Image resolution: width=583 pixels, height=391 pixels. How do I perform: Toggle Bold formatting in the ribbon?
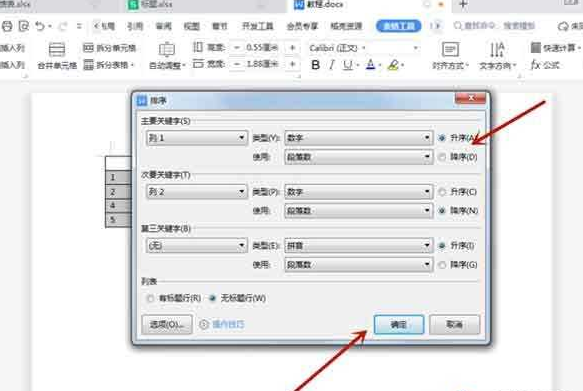tap(315, 65)
